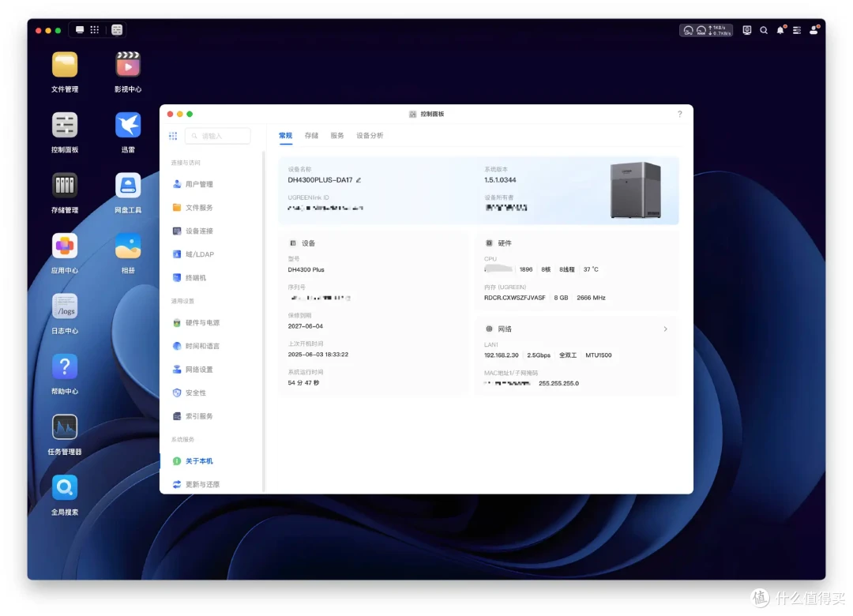This screenshot has height=616, width=853.
Task: Click the system version 1.5.1.0344
Action: click(x=500, y=180)
